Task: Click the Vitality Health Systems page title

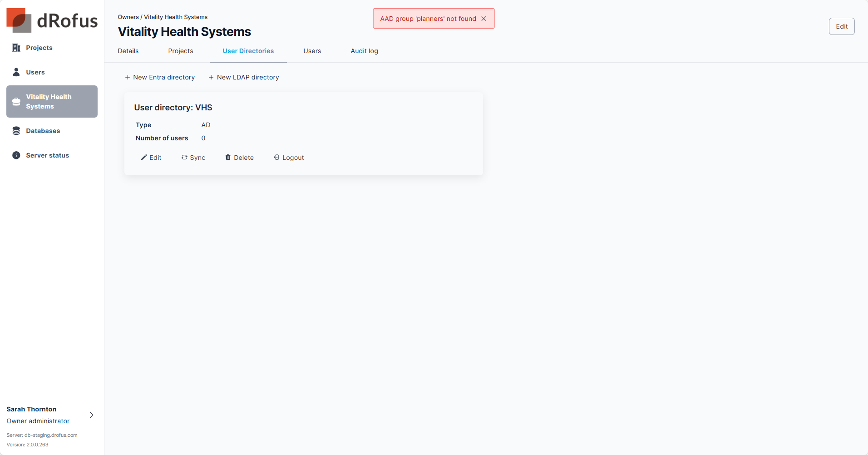Action: click(x=184, y=32)
